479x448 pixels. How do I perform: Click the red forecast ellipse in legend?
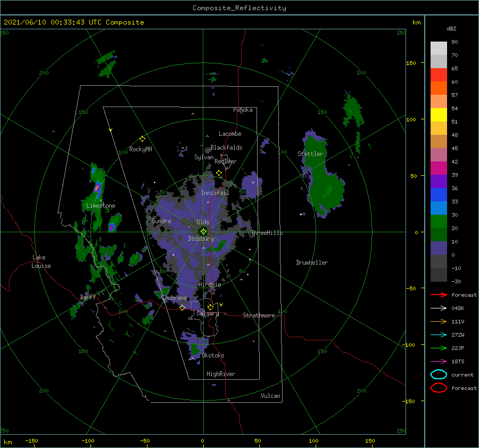pos(439,388)
